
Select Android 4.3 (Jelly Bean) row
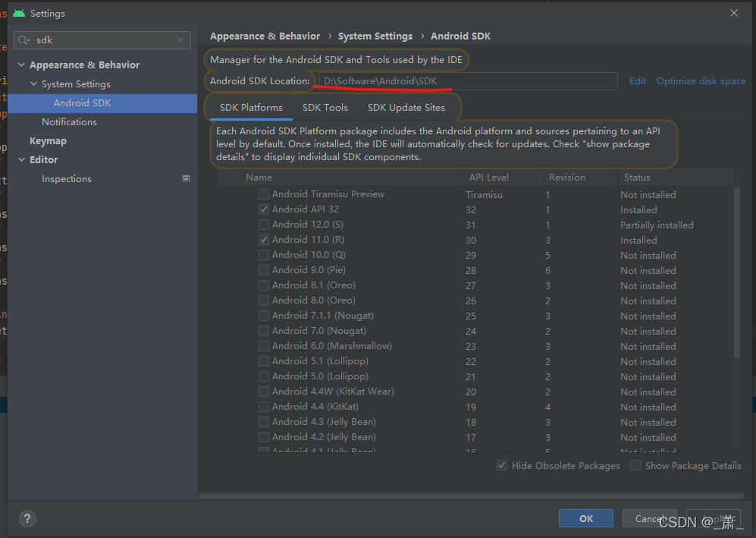pos(475,422)
